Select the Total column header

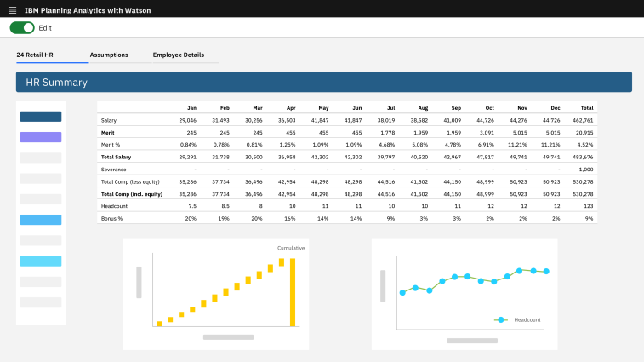pyautogui.click(x=587, y=108)
